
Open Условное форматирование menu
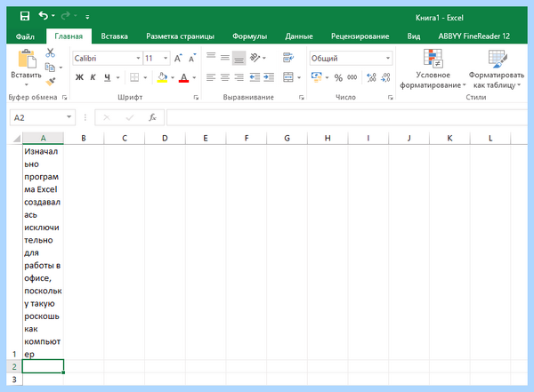tap(433, 69)
